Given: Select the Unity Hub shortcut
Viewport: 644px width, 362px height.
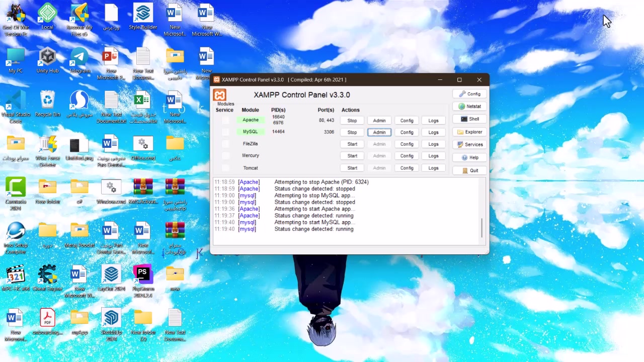Looking at the screenshot, I should [x=47, y=61].
